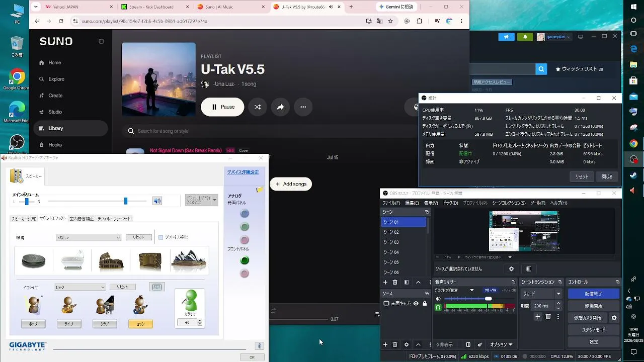Image resolution: width=644 pixels, height=362 pixels.
Task: Stop streaming in OBS controls
Action: click(593, 294)
